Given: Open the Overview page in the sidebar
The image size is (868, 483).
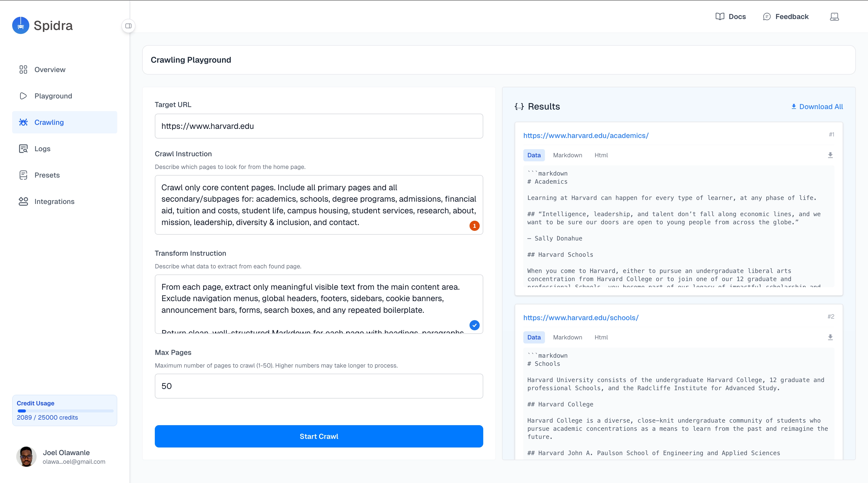Looking at the screenshot, I should (50, 70).
